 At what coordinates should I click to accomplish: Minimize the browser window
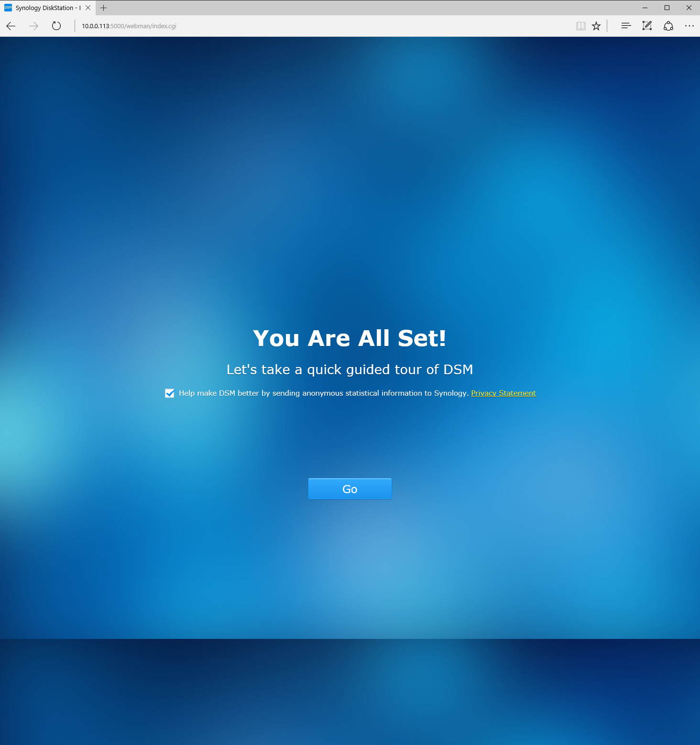point(645,8)
